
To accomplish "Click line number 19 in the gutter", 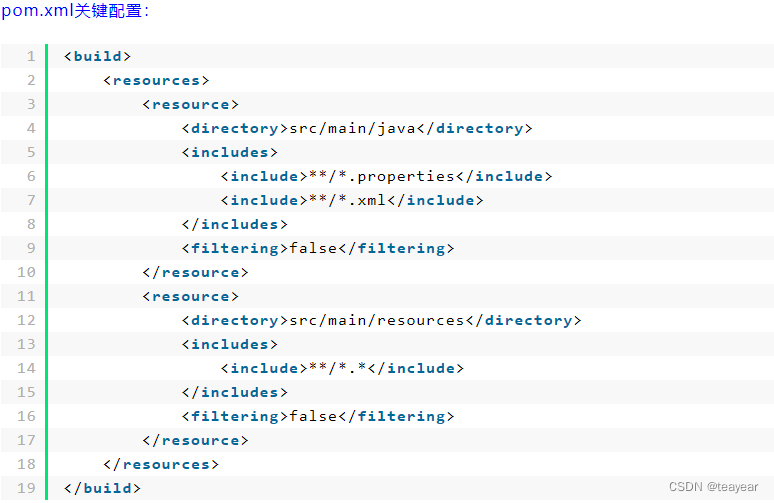I will pos(27,488).
